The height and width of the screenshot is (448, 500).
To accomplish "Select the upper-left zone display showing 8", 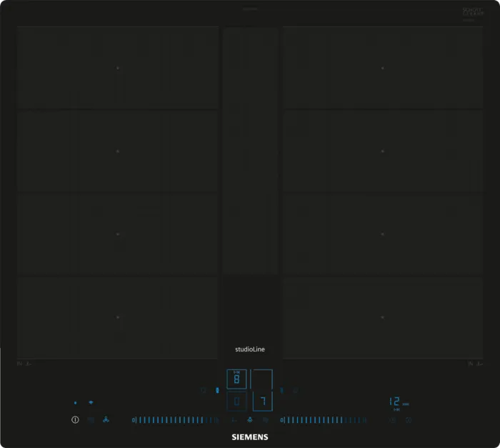I will (236, 379).
